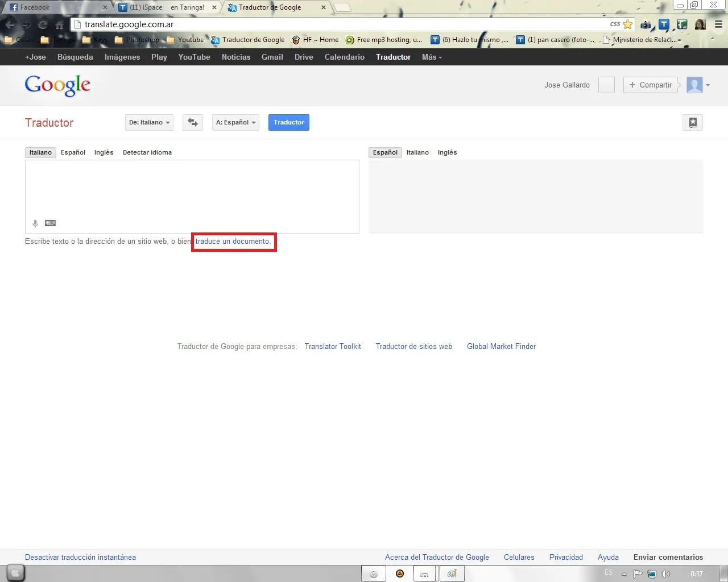Click the volume speaker tray icon
This screenshot has width=728, height=582.
[665, 574]
